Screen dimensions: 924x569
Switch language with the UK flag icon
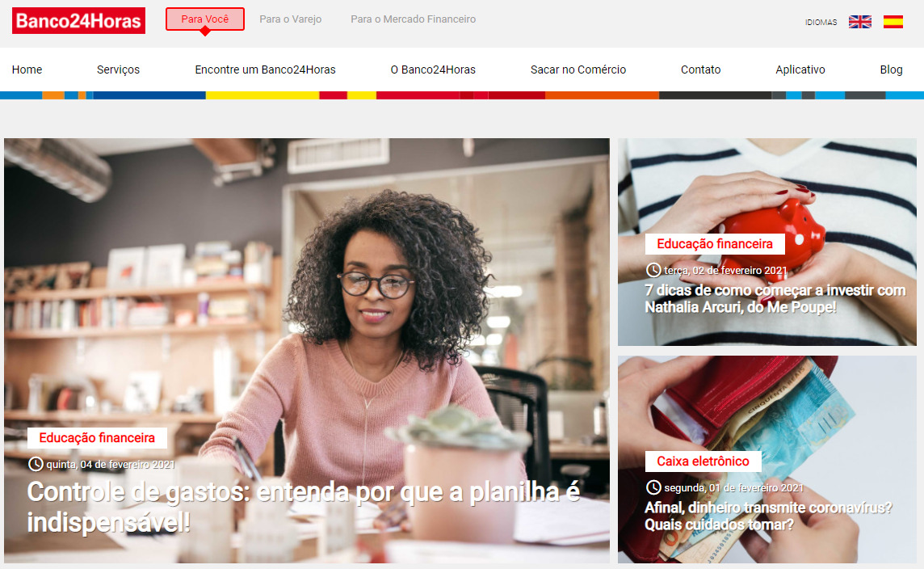tap(859, 22)
